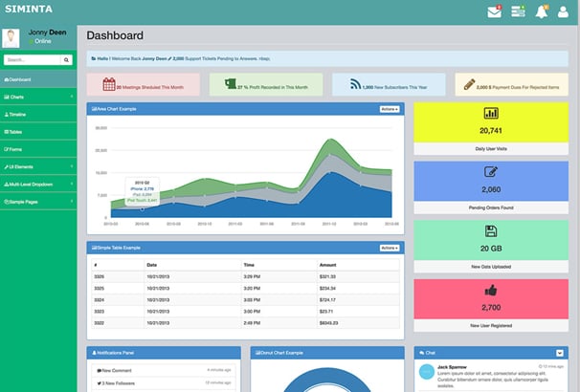Screen dimensions: 580x392
Task: Open the Chat panel dropdown arrow
Action: [560, 353]
